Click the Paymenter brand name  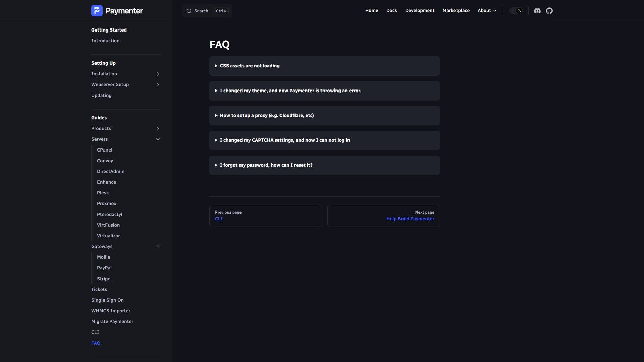click(x=124, y=11)
